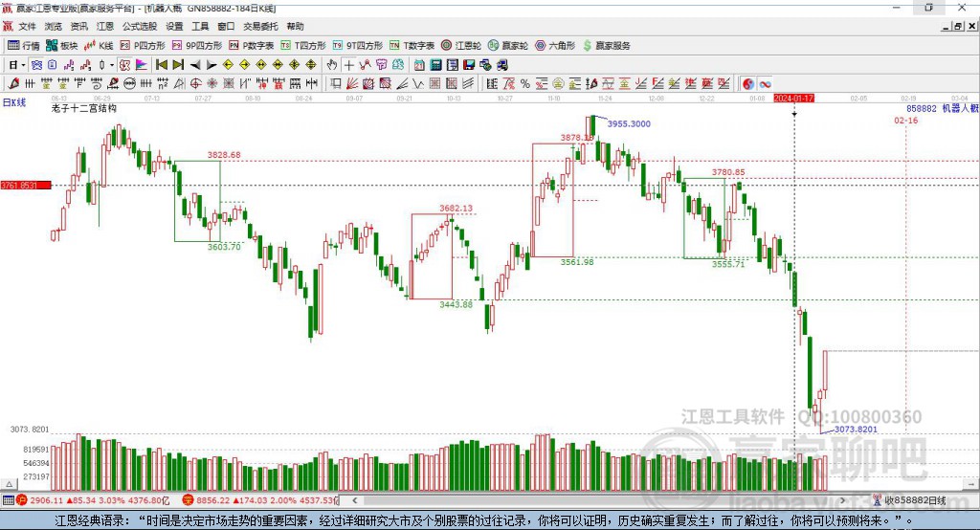
Task: Click the 02-16 date label
Action: (906, 120)
